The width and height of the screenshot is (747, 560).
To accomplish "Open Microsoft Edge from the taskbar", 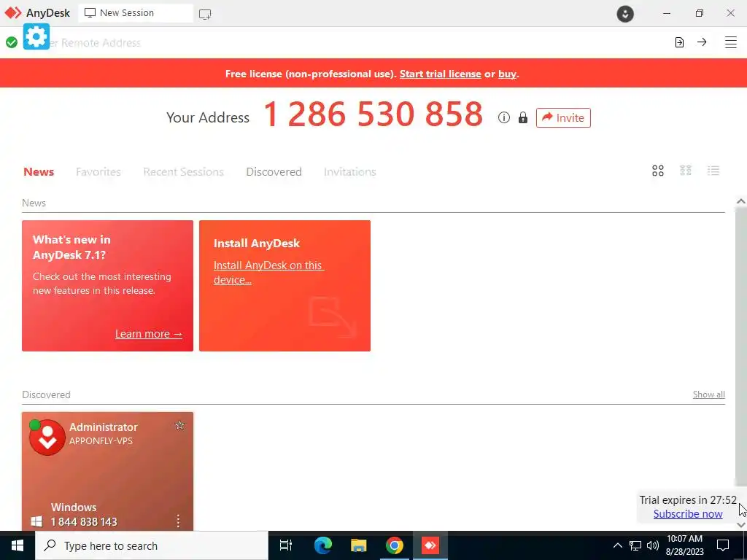I will (323, 545).
